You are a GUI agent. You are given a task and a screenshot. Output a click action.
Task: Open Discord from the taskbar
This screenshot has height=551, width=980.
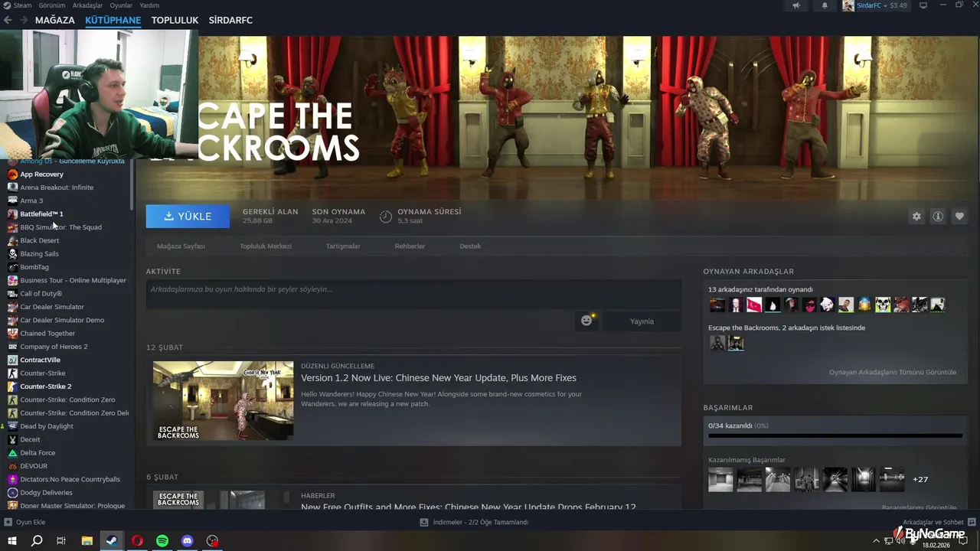point(188,540)
